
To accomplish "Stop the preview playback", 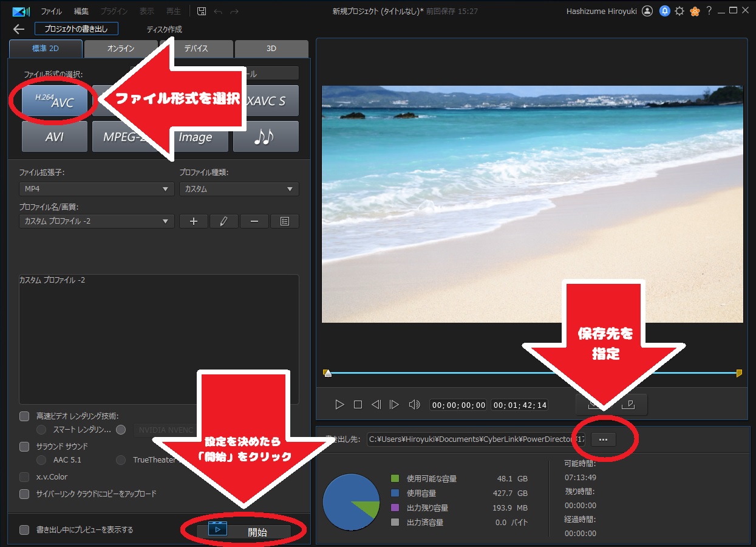I will pos(358,404).
